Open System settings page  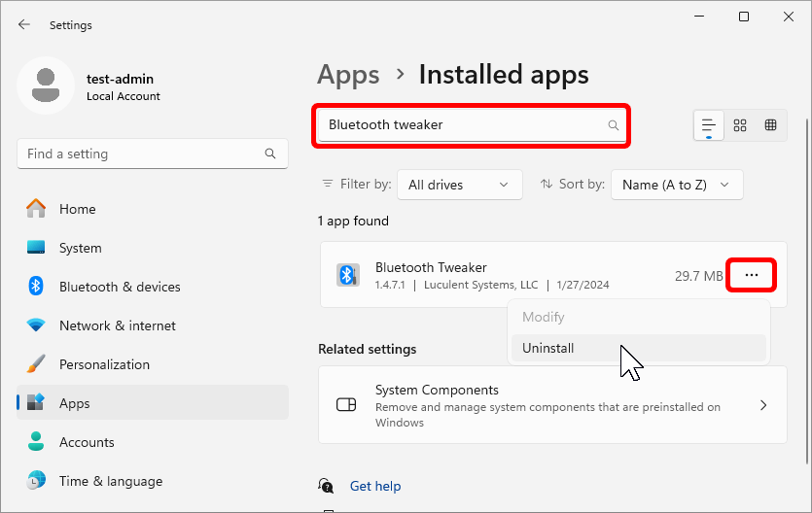click(x=153, y=248)
